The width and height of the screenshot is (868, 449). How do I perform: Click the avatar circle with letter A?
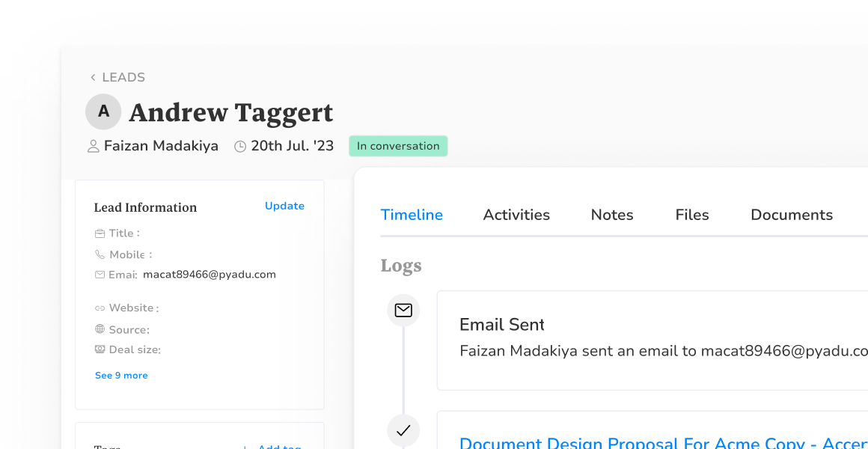pos(103,112)
